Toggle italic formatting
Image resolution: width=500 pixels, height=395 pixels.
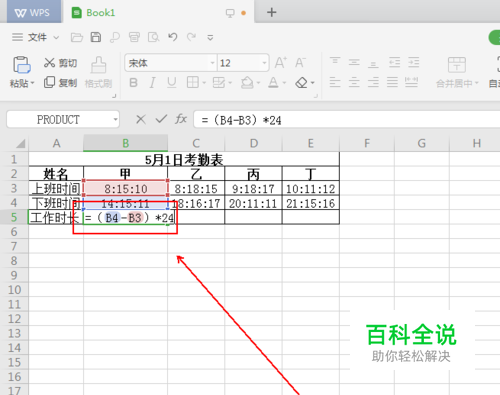tap(152, 82)
